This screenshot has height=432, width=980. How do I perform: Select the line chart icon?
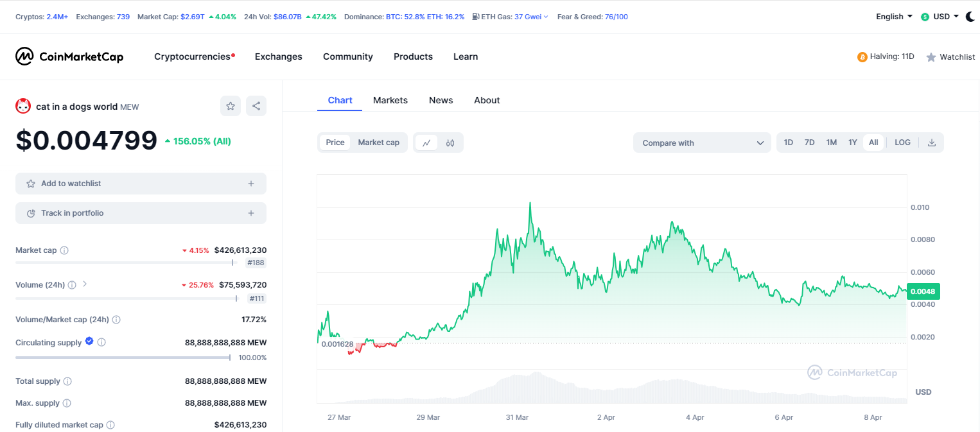pos(426,142)
